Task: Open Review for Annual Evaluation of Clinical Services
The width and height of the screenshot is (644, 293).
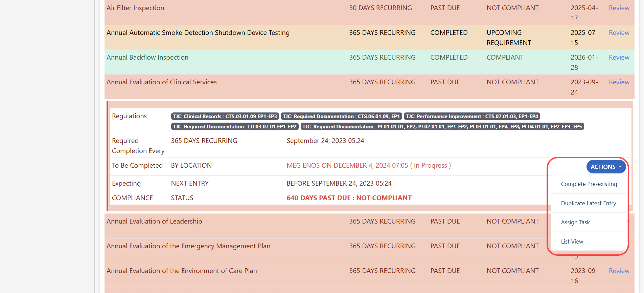Action: (x=619, y=82)
